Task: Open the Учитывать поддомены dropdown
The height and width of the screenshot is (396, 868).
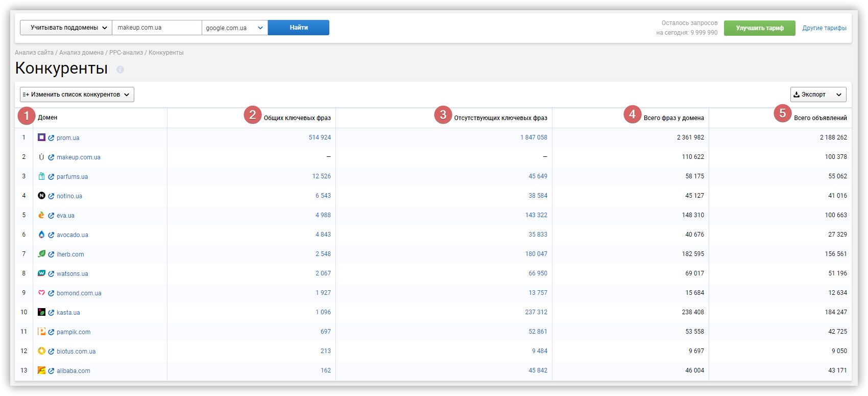Action: (66, 28)
